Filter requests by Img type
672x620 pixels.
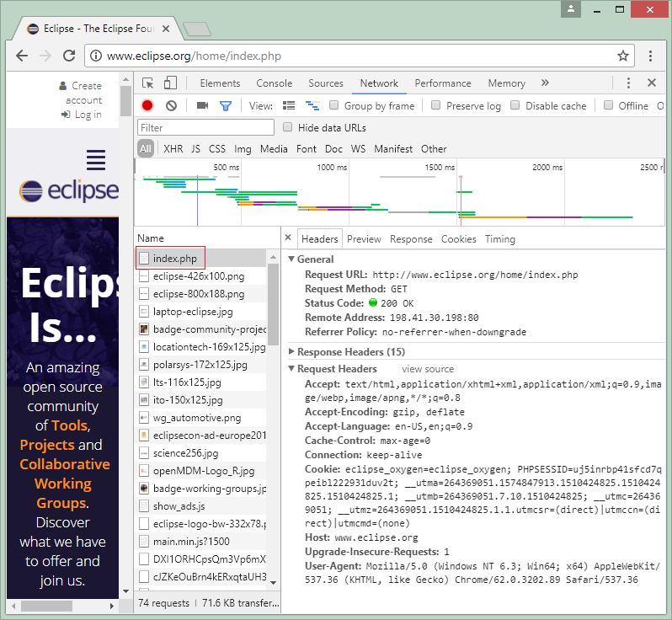(243, 149)
